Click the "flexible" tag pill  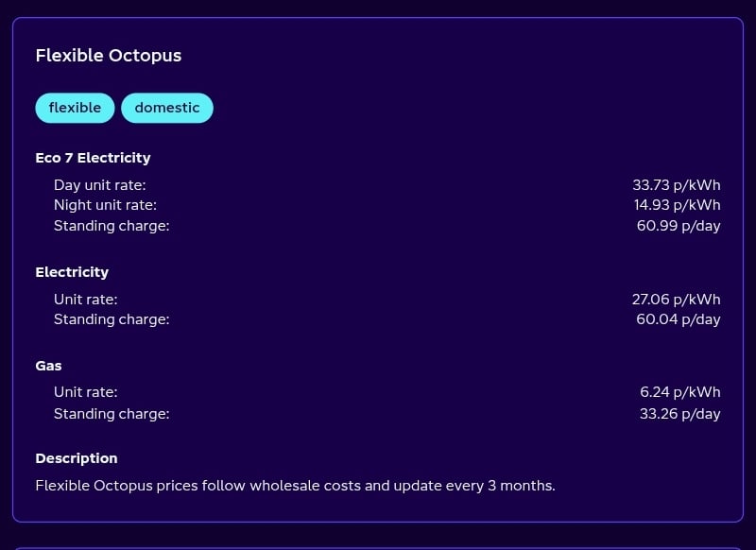[75, 108]
